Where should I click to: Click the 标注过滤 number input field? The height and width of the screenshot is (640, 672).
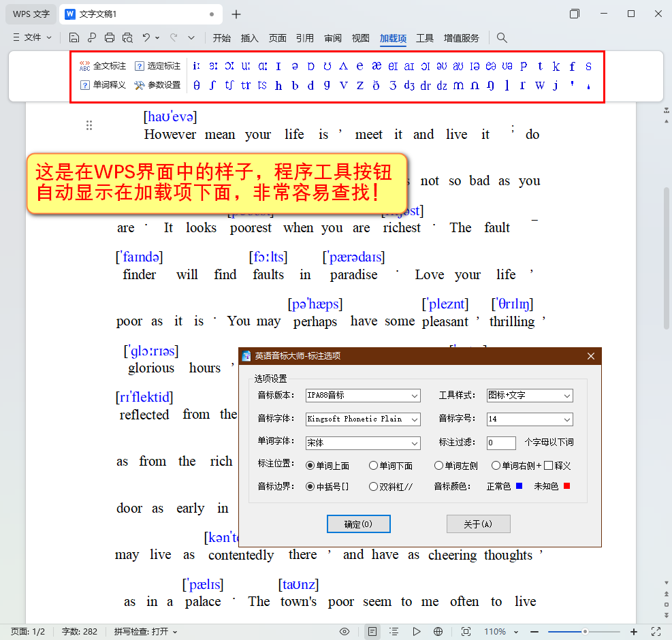point(501,443)
